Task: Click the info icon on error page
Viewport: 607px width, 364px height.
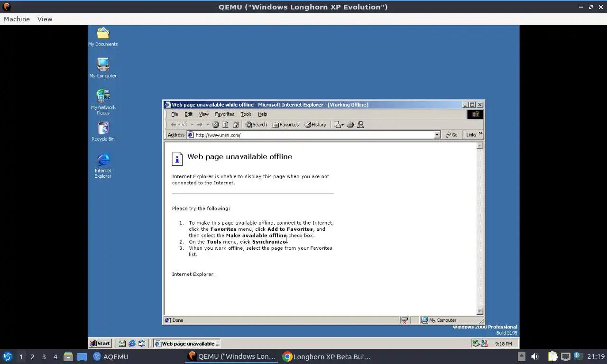Action: coord(177,159)
